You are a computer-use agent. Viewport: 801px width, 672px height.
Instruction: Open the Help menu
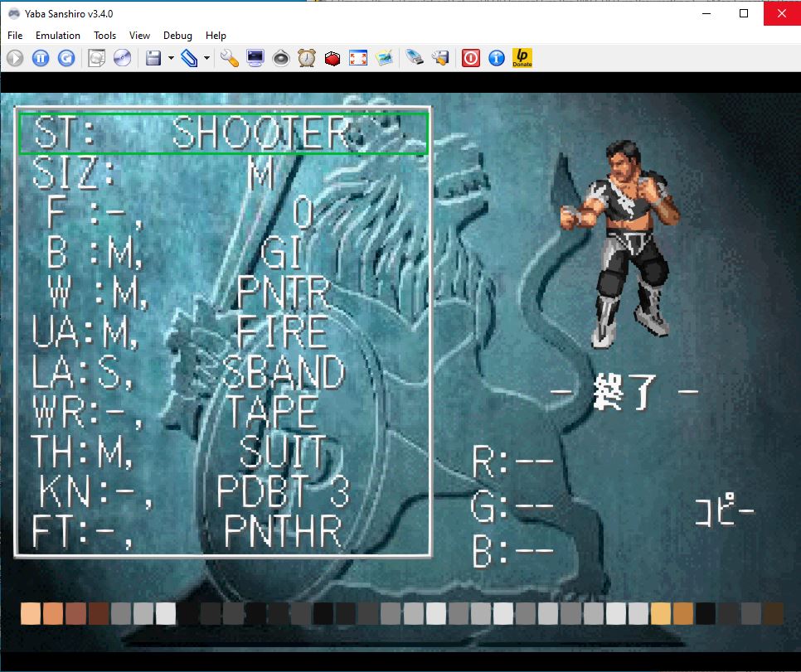pos(216,36)
